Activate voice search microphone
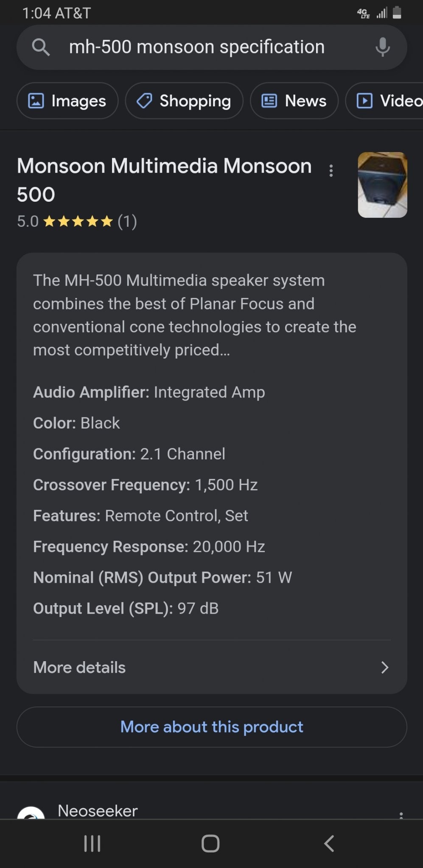Image resolution: width=423 pixels, height=868 pixels. click(382, 47)
